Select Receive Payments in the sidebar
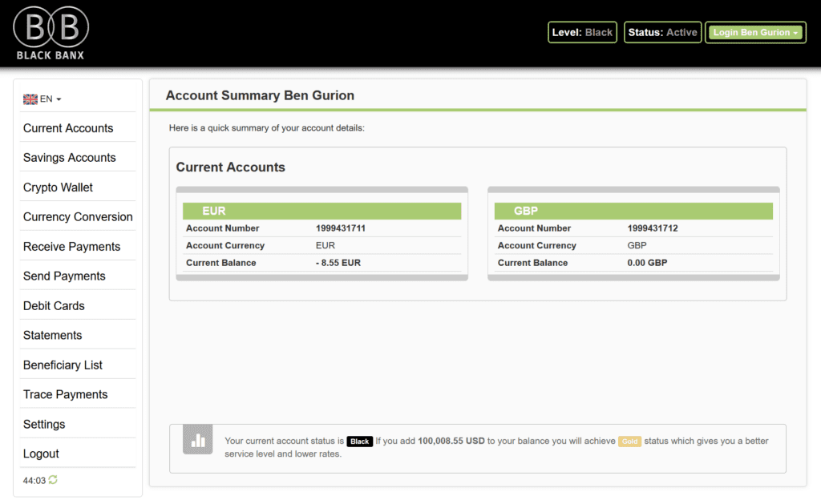 (71, 246)
